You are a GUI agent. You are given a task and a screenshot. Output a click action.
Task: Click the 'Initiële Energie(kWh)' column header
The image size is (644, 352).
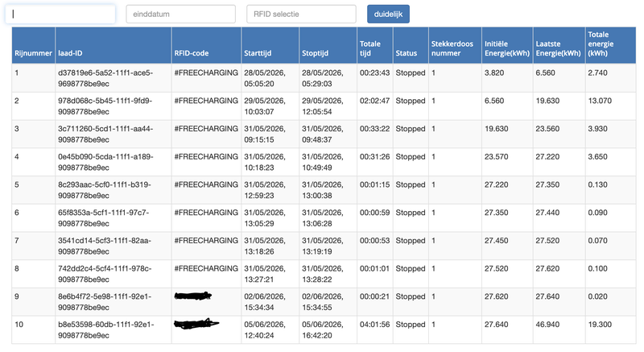pyautogui.click(x=507, y=48)
